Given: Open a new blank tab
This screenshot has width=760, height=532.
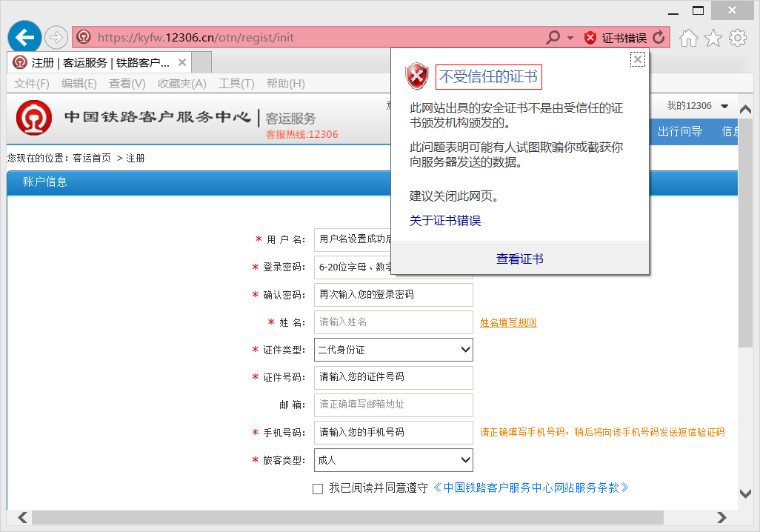Looking at the screenshot, I should [201, 62].
